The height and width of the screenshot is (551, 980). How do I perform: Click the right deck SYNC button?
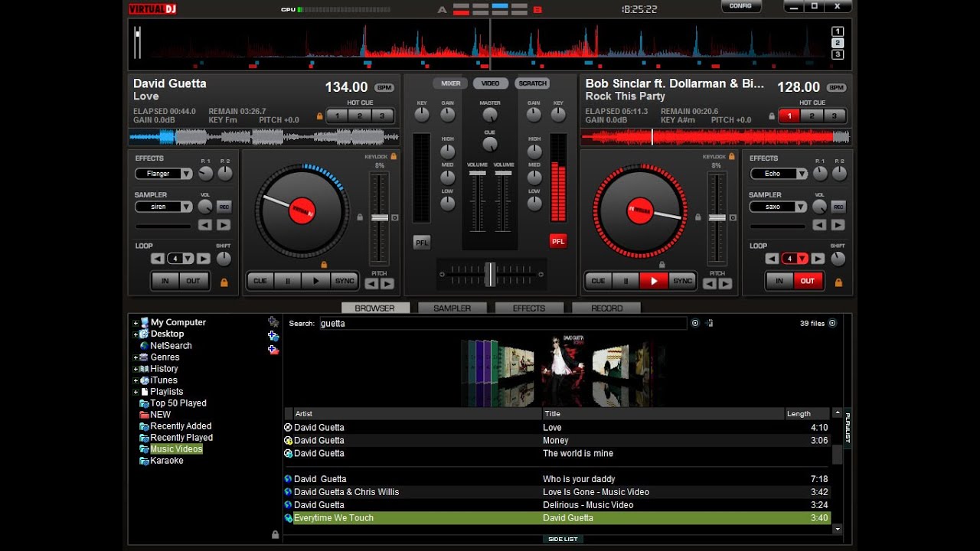(x=682, y=281)
